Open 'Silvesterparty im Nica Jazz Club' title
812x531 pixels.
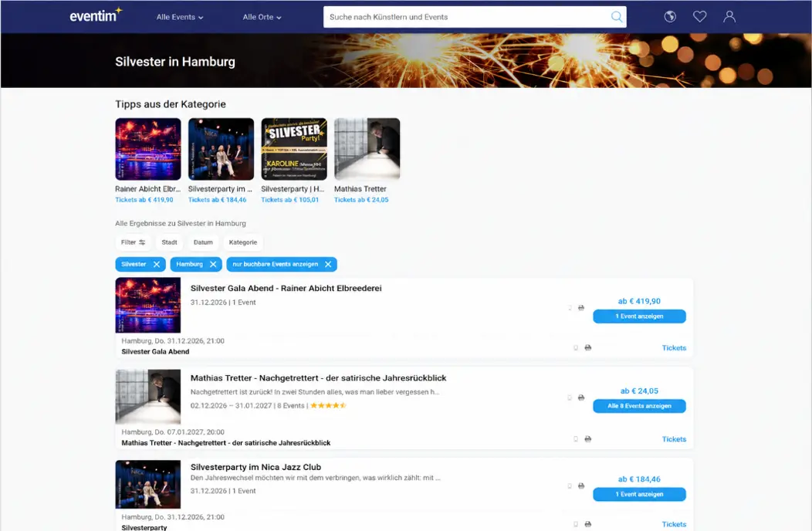click(x=255, y=467)
